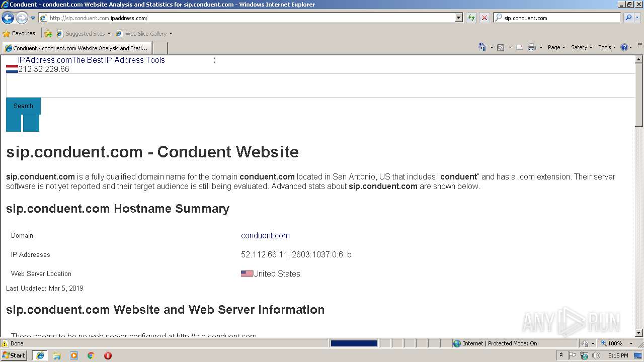Open the Tools menu
The width and height of the screenshot is (644, 362).
[607, 47]
